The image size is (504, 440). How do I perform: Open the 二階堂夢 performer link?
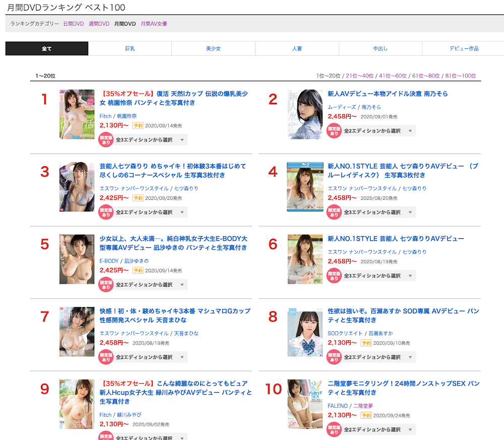click(363, 406)
